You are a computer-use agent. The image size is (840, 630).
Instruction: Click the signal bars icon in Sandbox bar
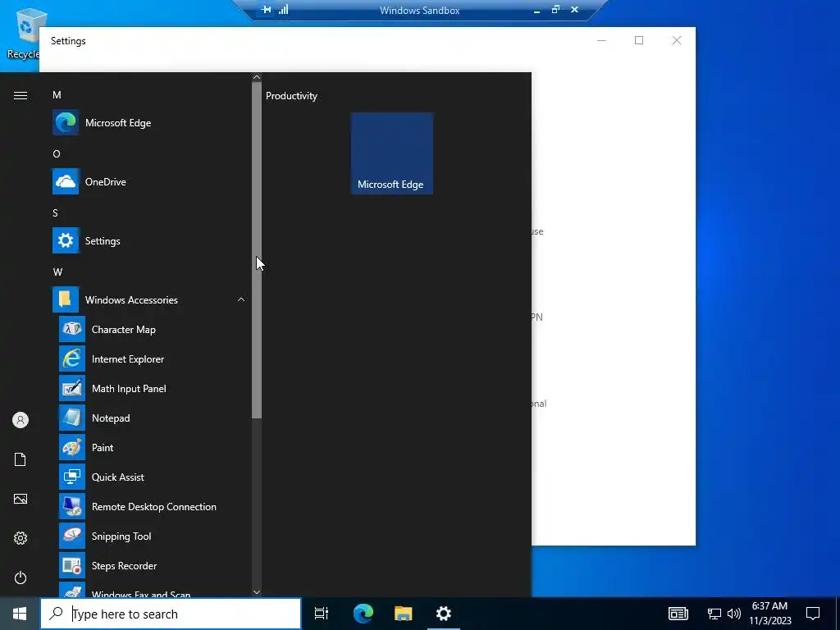(283, 10)
